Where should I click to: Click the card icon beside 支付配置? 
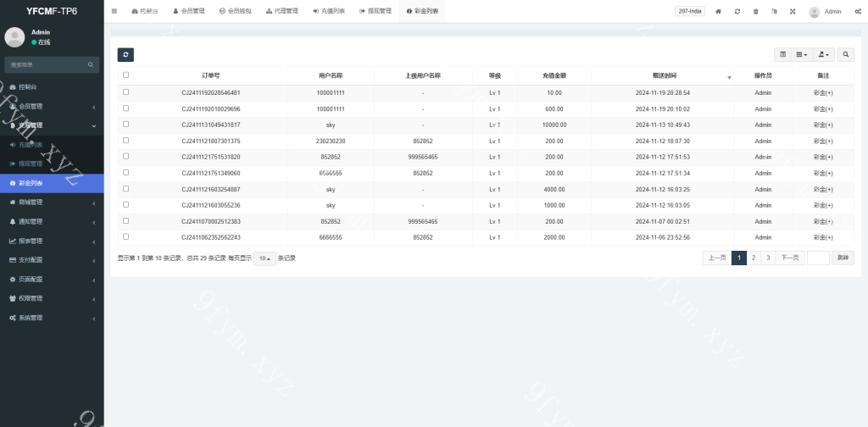click(x=13, y=260)
